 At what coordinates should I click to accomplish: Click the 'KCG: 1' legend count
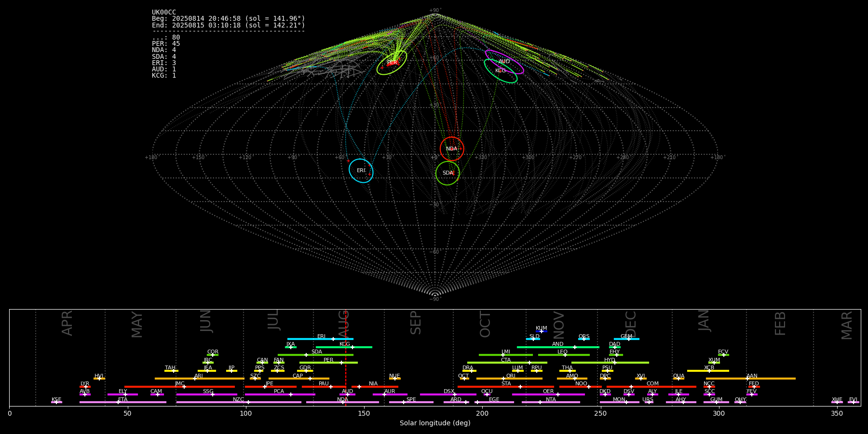[164, 75]
